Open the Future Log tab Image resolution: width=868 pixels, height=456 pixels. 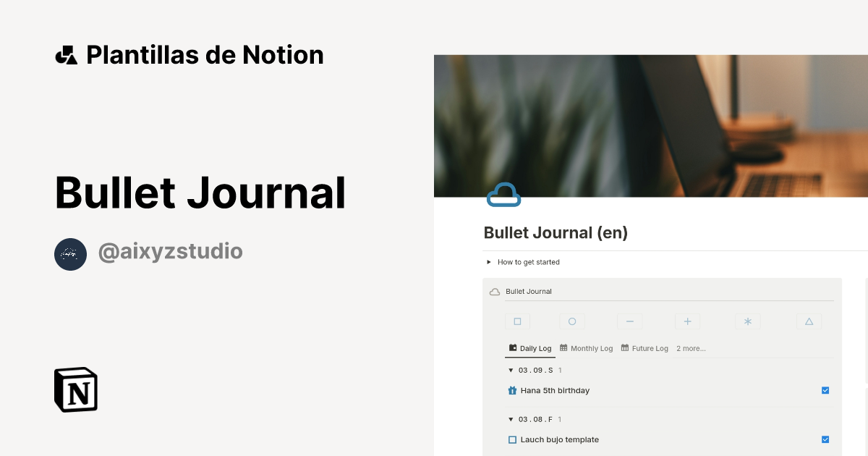point(644,348)
